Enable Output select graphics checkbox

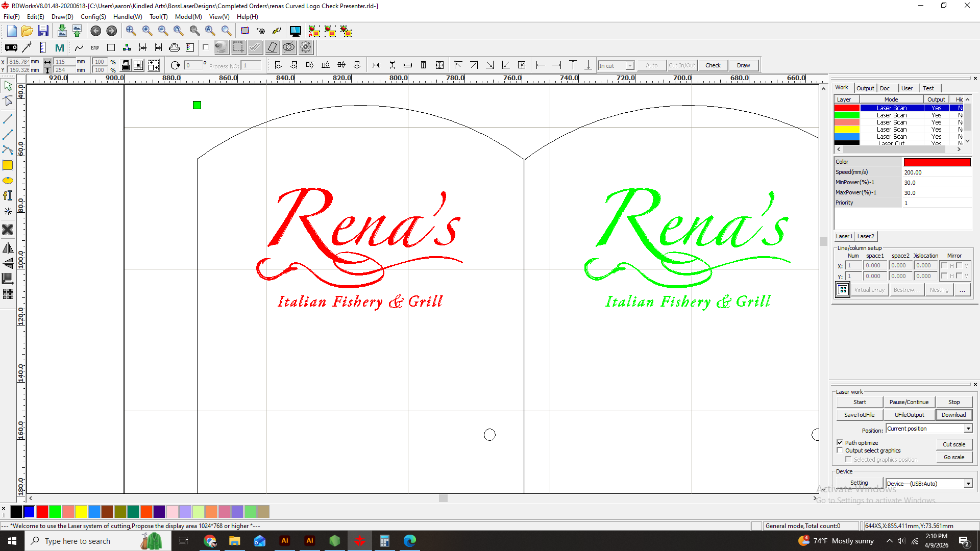pos(840,450)
